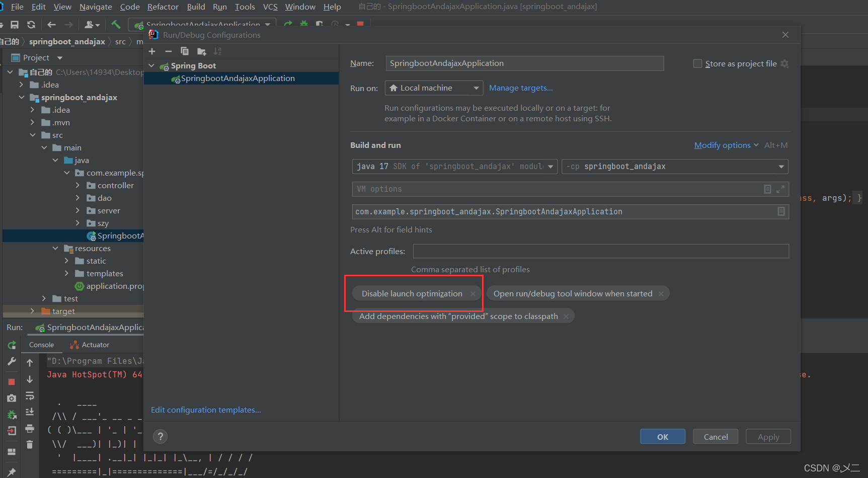Click the layout restore icon in Run panel

coord(12,452)
